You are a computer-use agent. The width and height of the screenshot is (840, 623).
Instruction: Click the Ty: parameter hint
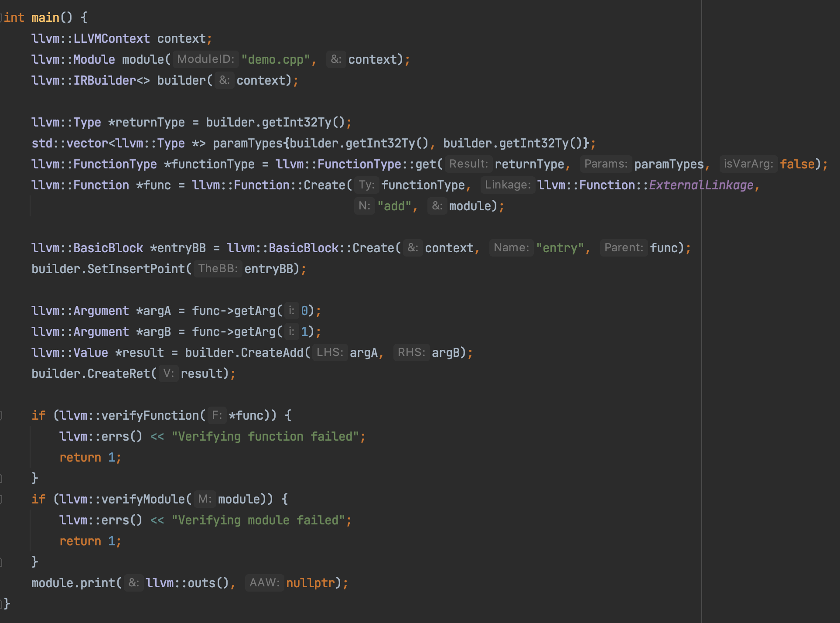pos(366,185)
